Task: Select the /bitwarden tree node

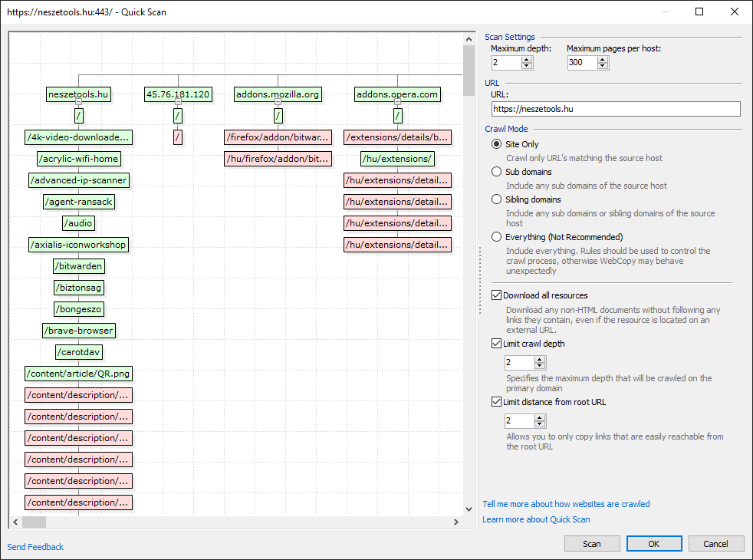Action: coord(78,266)
